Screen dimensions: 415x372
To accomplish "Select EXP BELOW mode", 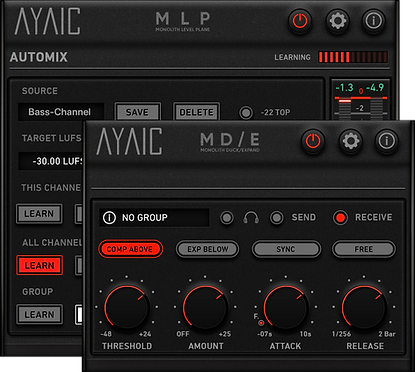I will tap(207, 249).
